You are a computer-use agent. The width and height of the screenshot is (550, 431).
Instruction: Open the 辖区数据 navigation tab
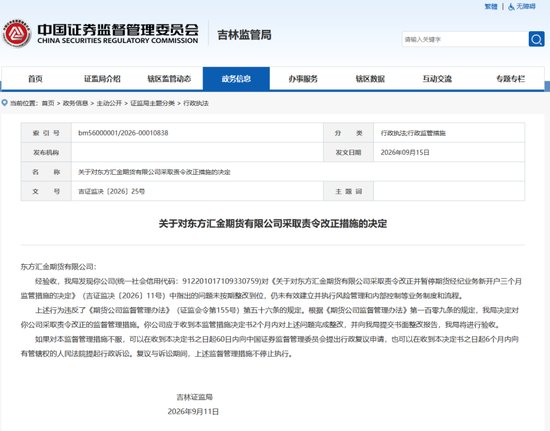(370, 79)
